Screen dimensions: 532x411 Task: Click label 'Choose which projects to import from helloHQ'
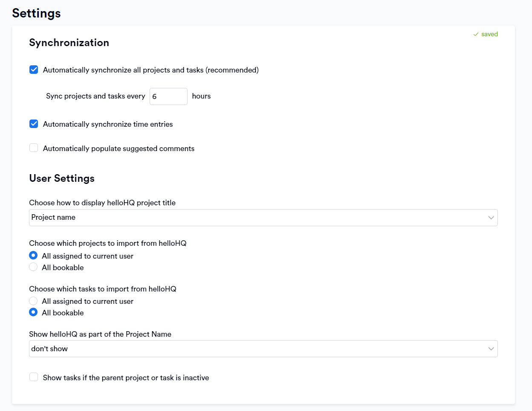[108, 243]
